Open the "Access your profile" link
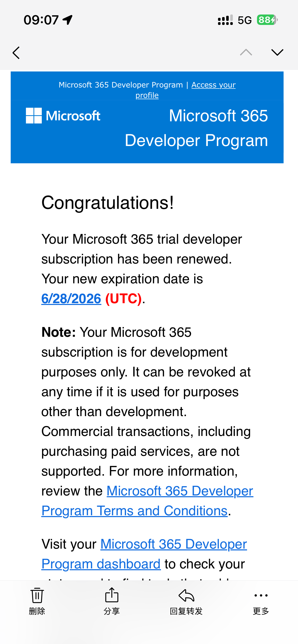Image resolution: width=298 pixels, height=644 pixels. 213,85
